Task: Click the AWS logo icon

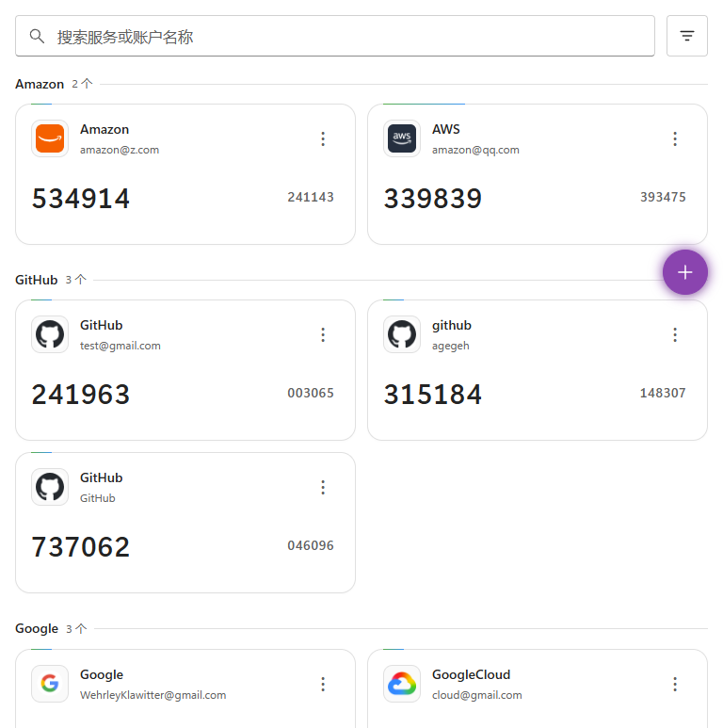Action: point(402,138)
